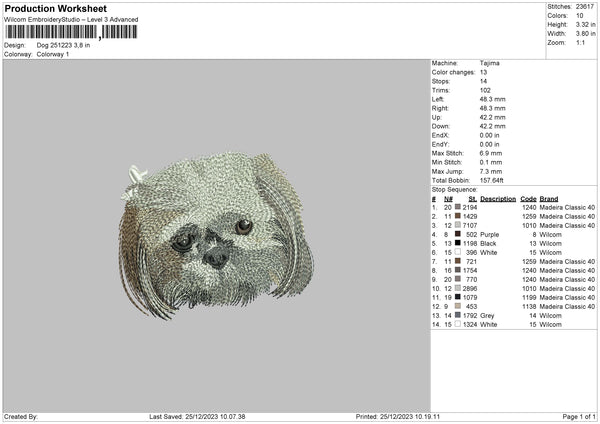Screen dimensions: 600x424
Task: Pick the White swatch in stop 6
Action: 458,252
